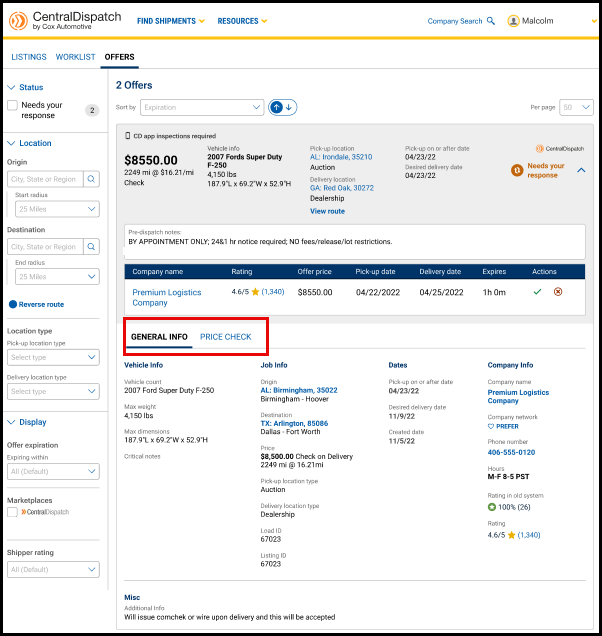The image size is (602, 636).
Task: Open Pick-up location type dropdown
Action: tap(53, 357)
